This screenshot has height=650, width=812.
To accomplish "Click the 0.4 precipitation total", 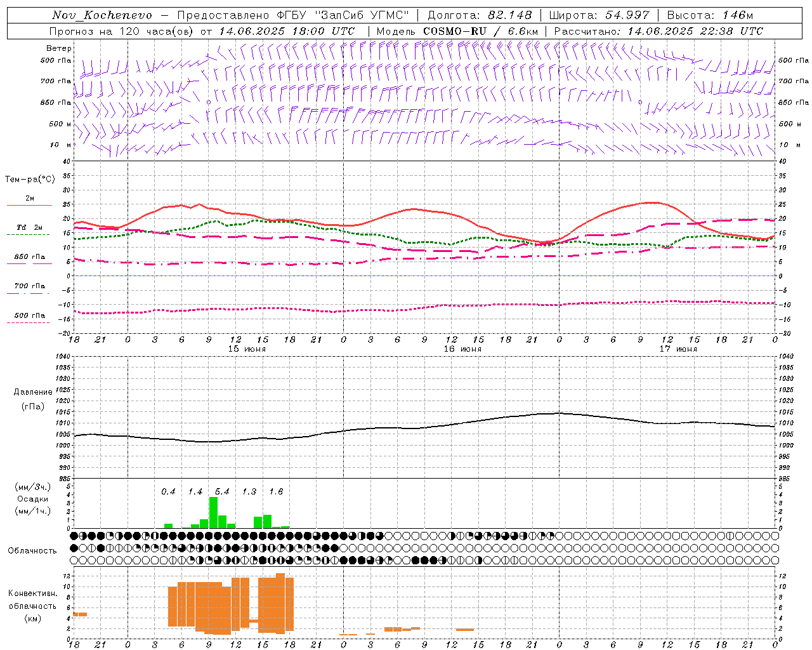I will pyautogui.click(x=168, y=492).
